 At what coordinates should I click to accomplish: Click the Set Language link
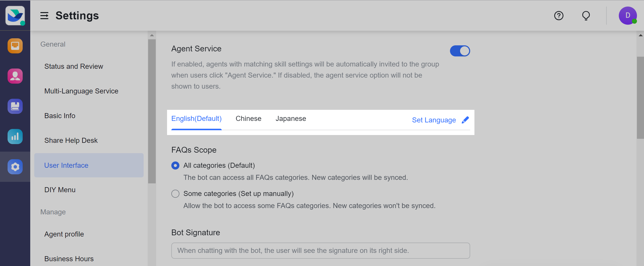[x=434, y=120]
